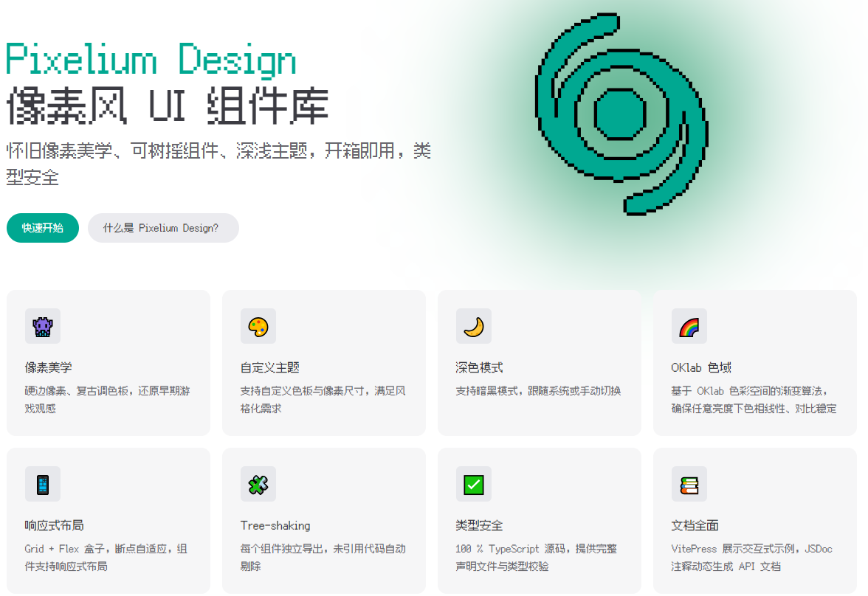Screen dimensions: 868x596
Task: Click the books icon for 文档全面
Action: pyautogui.click(x=689, y=484)
